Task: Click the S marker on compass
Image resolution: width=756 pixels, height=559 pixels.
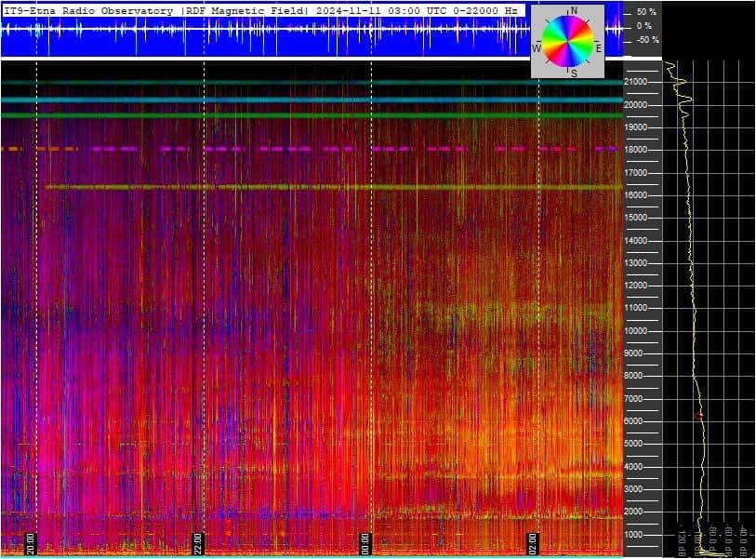Action: [x=573, y=73]
